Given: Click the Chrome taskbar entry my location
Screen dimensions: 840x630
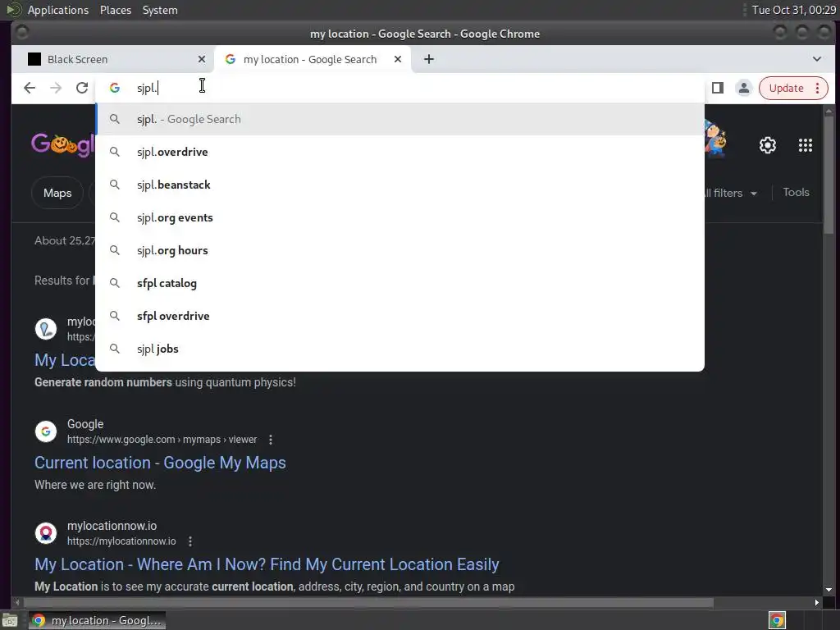Looking at the screenshot, I should pyautogui.click(x=97, y=620).
